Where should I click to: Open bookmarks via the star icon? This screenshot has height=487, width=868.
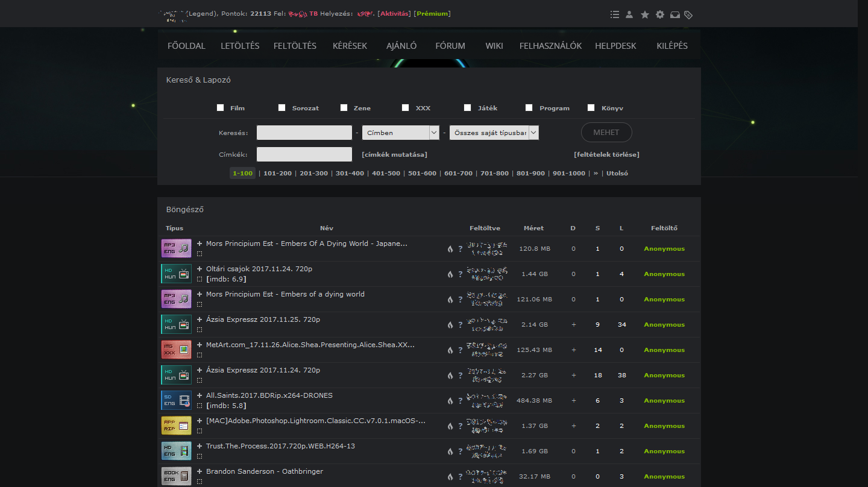click(644, 14)
